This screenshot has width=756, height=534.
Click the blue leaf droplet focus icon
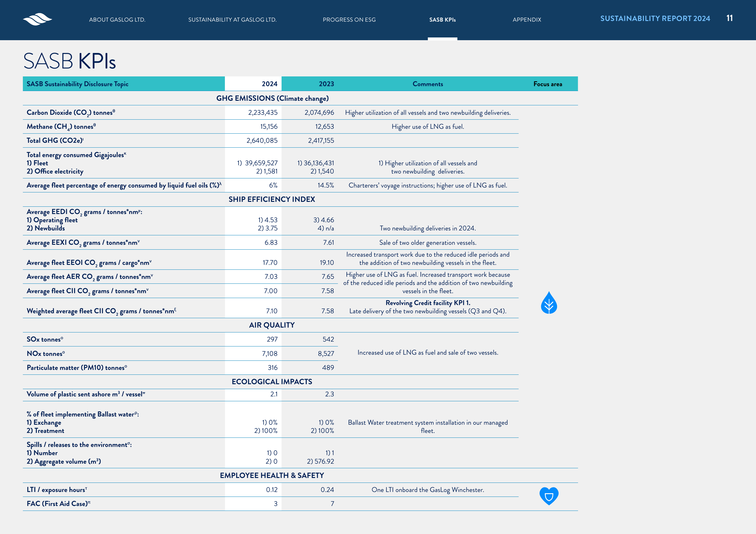pyautogui.click(x=548, y=302)
